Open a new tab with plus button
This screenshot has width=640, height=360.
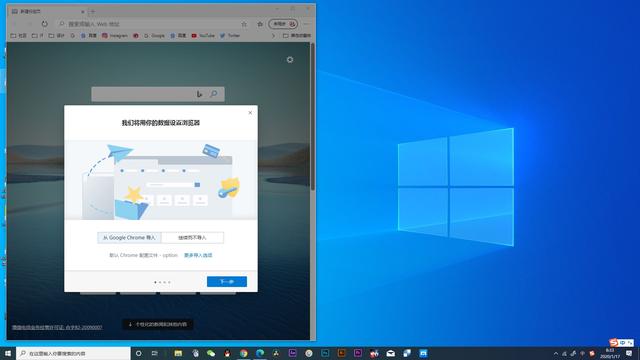click(x=92, y=12)
